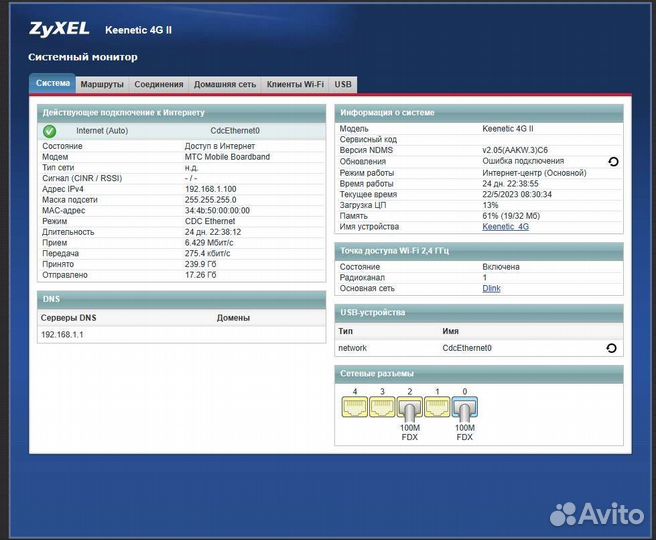Viewport: 656px width, 540px height.
Task: Click the sent total 17.26 Гб
Action: pyautogui.click(x=200, y=275)
